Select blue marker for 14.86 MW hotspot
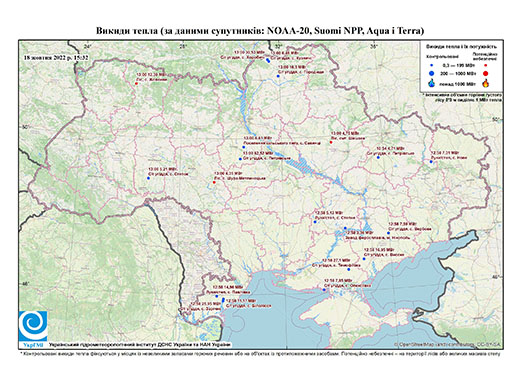520x368 pixels. coord(217,296)
